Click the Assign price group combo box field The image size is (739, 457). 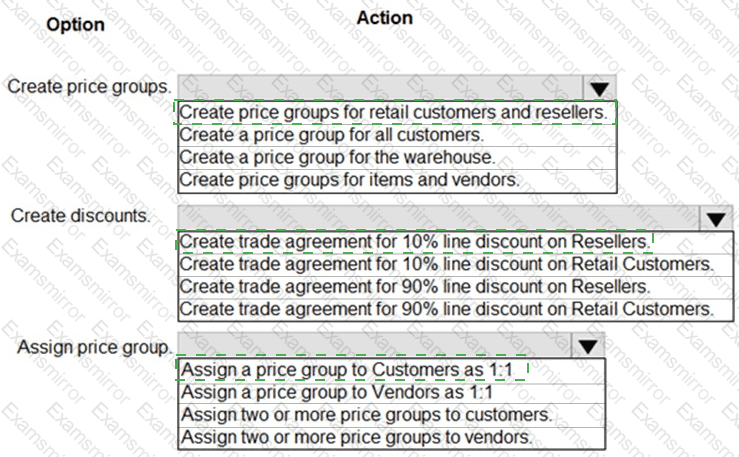click(375, 346)
